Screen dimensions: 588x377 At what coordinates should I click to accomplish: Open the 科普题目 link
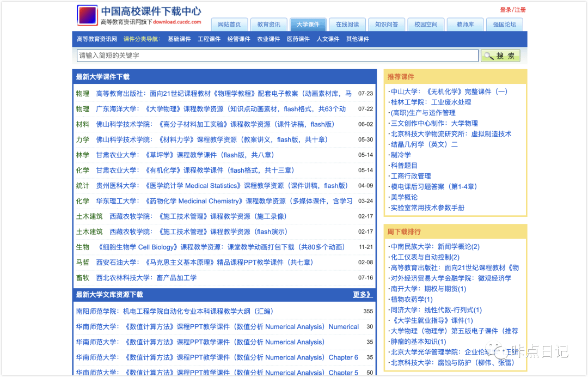tap(404, 166)
